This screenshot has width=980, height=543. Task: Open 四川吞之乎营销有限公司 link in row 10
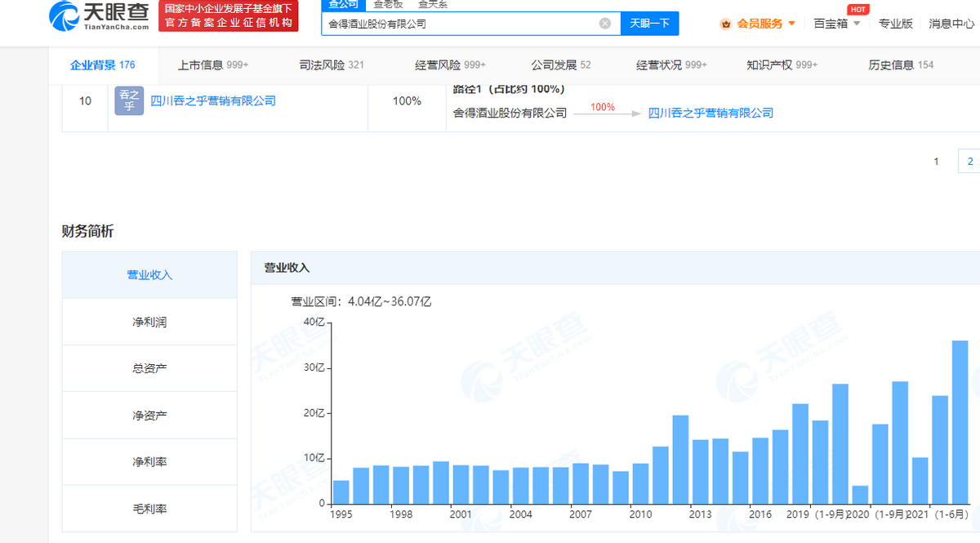213,100
